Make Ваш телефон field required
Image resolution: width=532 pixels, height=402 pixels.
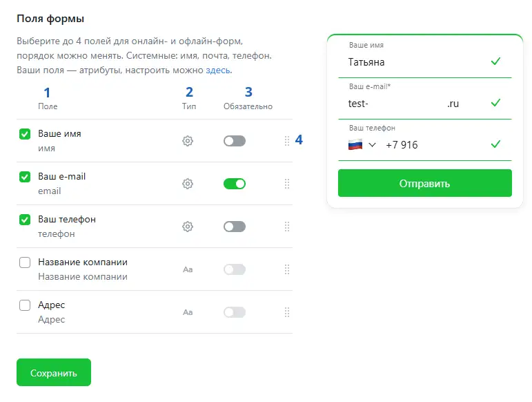(x=235, y=227)
